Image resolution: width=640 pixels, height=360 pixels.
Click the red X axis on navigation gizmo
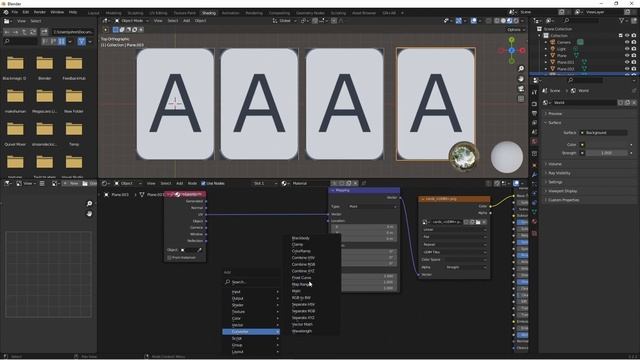(522, 51)
